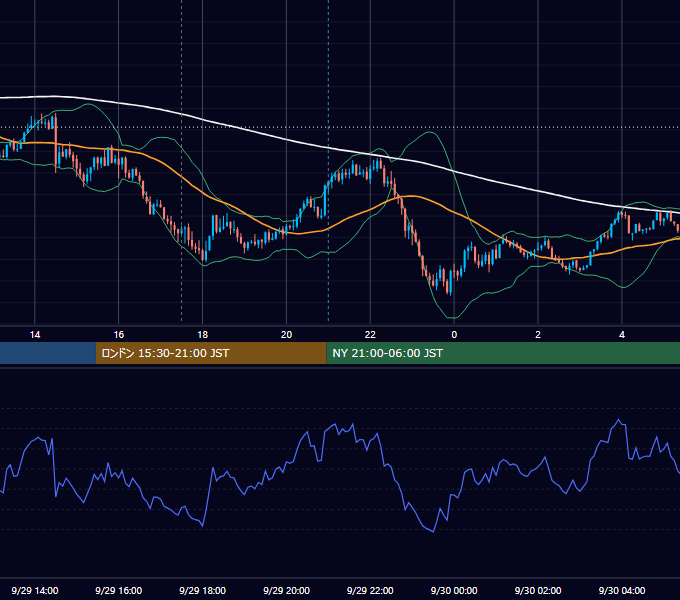The height and width of the screenshot is (600, 680).
Task: Click the blue session bar left of ロンドン
Action: 48,353
